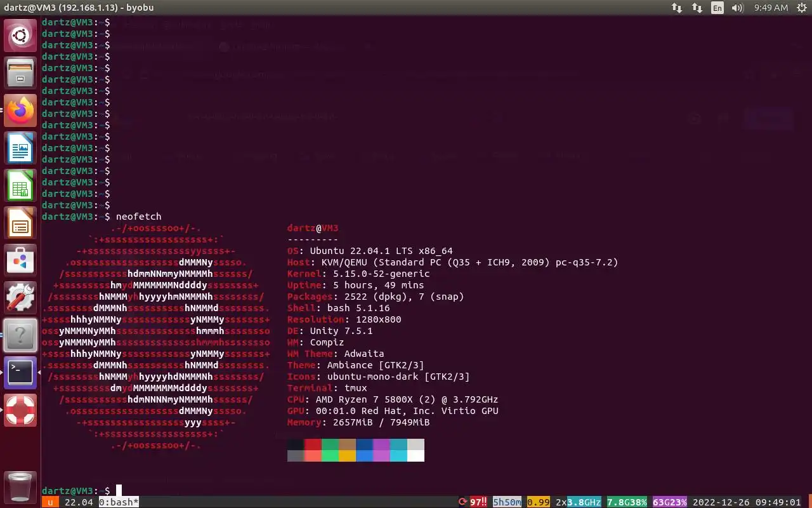
Task: Open the Trash in the launcher
Action: 20,487
